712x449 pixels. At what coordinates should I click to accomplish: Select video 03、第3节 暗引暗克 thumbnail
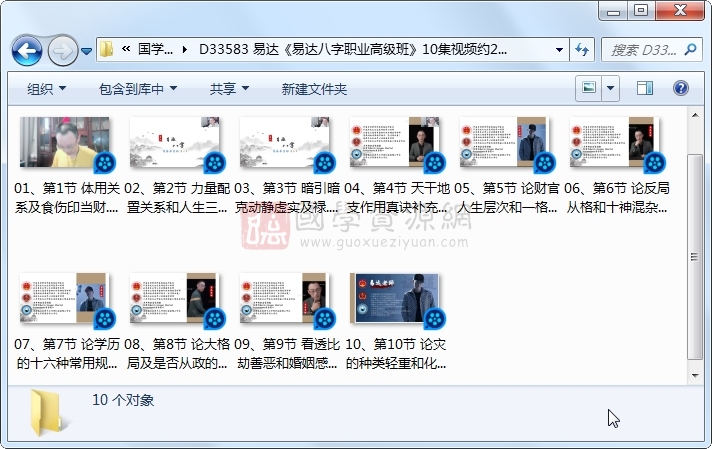click(x=286, y=144)
